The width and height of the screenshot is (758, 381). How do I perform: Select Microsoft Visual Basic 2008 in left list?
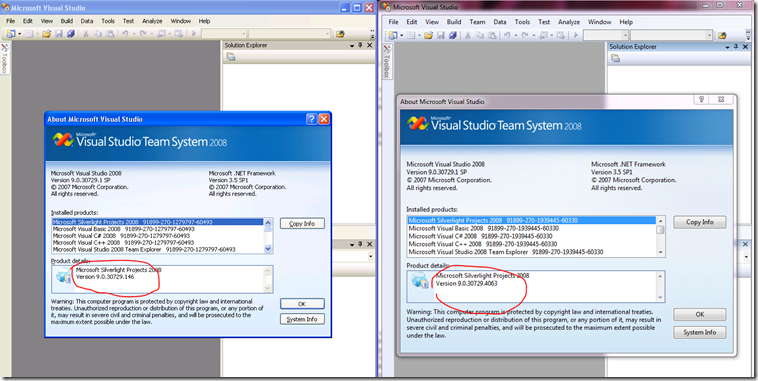click(123, 229)
